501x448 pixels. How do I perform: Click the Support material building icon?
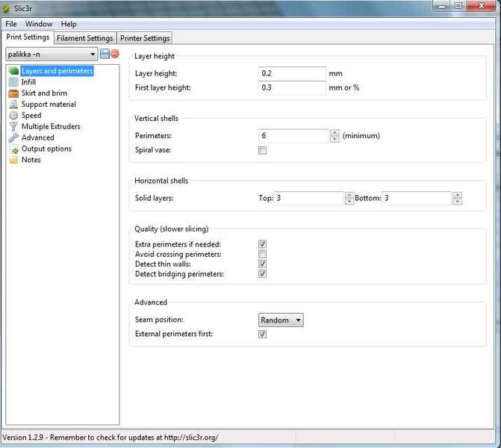click(x=13, y=105)
